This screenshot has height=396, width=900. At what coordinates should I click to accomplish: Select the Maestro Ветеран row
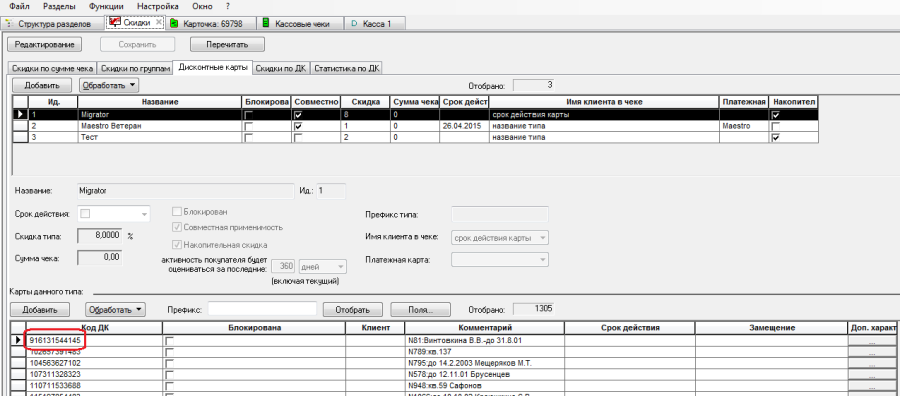coord(415,126)
